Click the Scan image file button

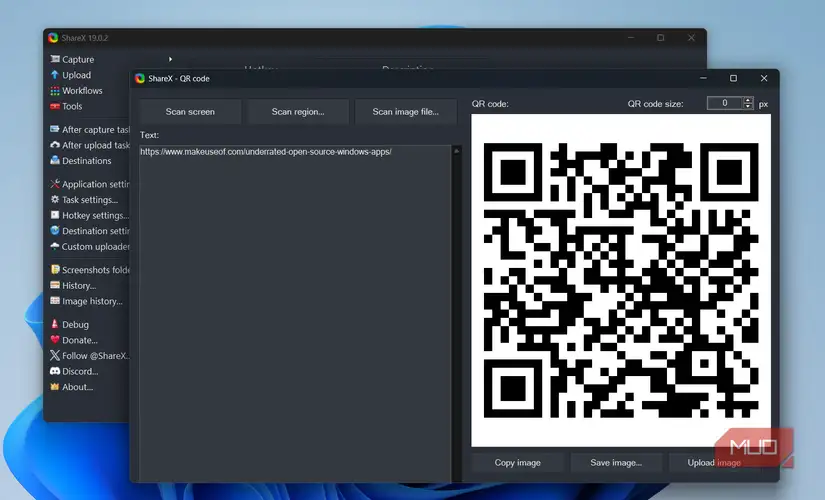(405, 112)
